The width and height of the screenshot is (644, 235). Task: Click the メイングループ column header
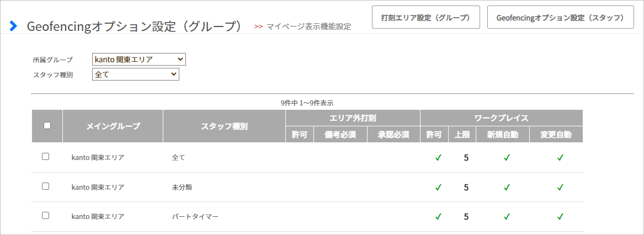point(113,126)
